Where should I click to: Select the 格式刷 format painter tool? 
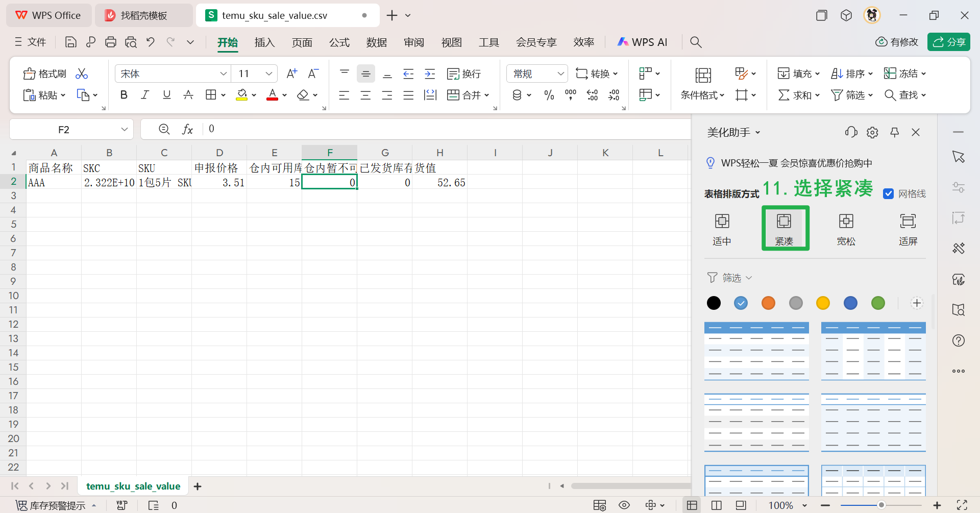click(44, 73)
